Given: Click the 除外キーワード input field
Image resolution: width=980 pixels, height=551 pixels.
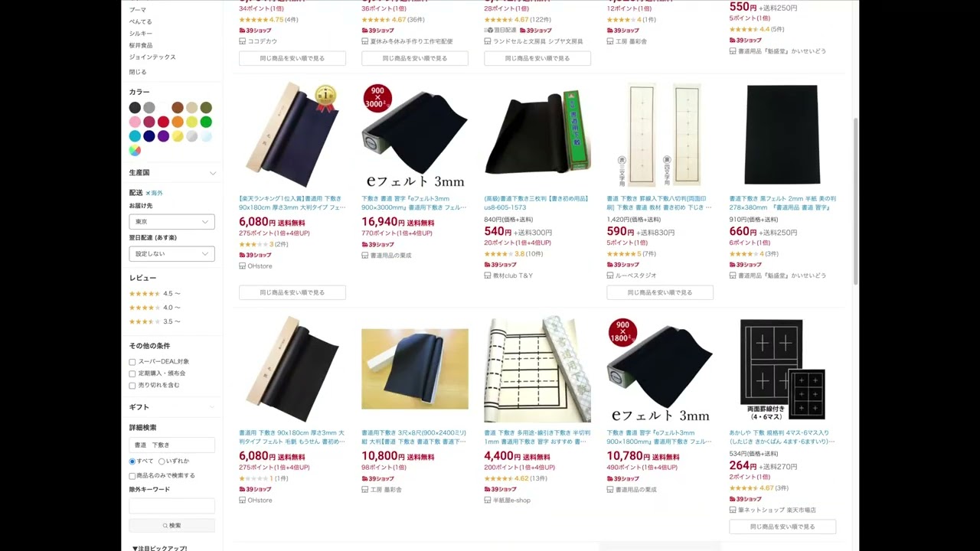Looking at the screenshot, I should coord(171,506).
